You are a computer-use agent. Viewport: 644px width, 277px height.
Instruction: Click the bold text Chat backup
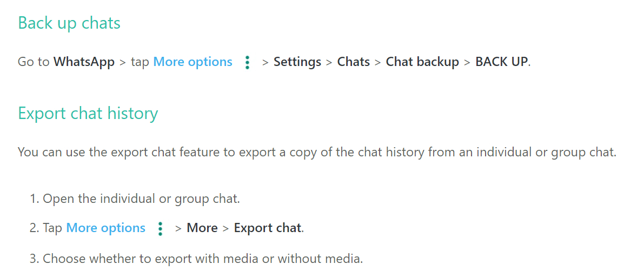(x=422, y=62)
